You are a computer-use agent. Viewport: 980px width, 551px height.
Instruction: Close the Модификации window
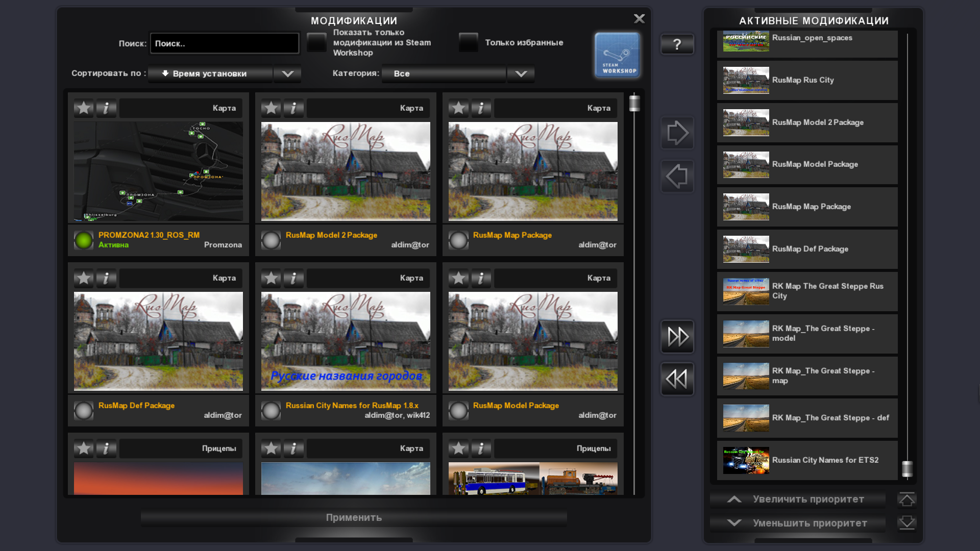[x=639, y=19]
